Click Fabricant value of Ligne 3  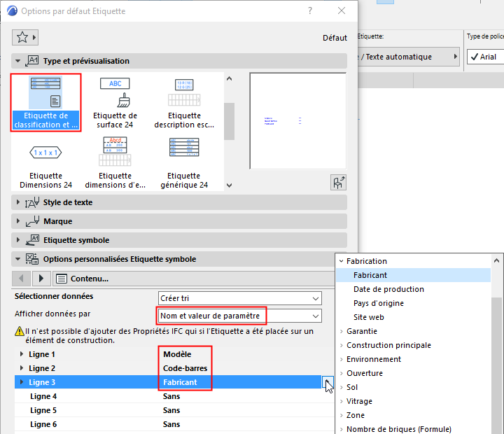coord(180,382)
